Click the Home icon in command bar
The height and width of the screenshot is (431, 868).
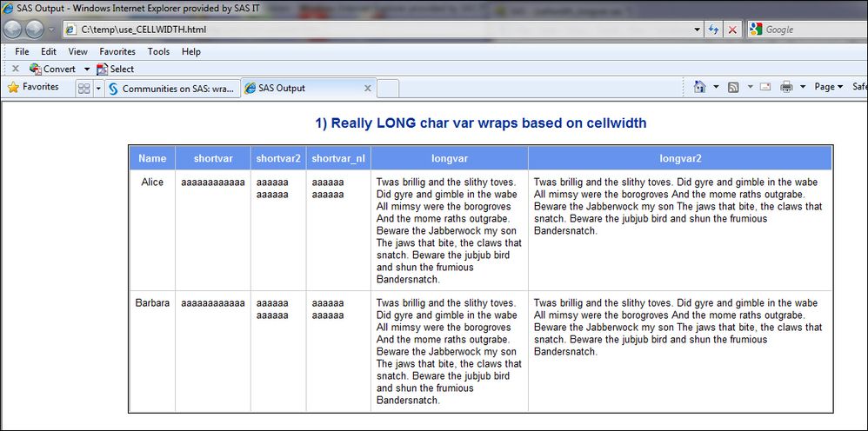[699, 87]
